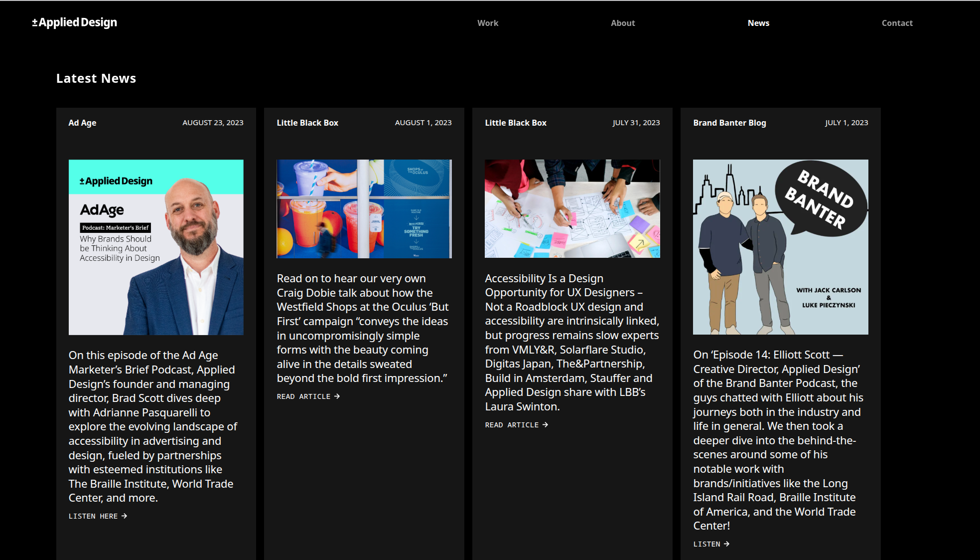980x560 pixels.
Task: Click the Listen link for Brand Banter
Action: (x=711, y=544)
